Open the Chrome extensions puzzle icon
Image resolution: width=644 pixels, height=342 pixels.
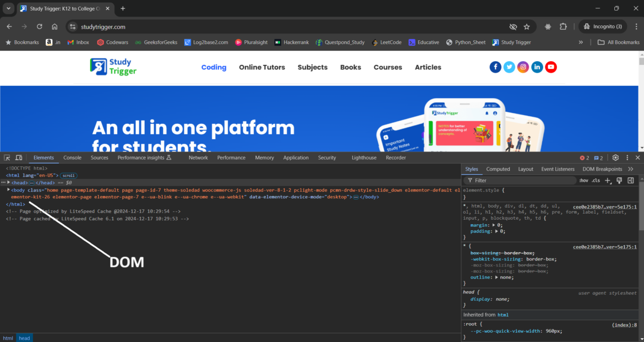coord(563,26)
